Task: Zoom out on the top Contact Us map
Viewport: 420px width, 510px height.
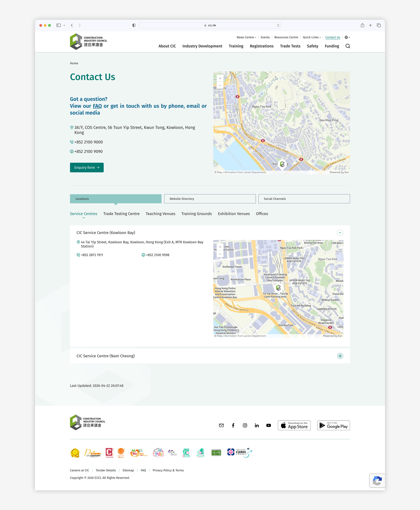Action: pyautogui.click(x=220, y=85)
